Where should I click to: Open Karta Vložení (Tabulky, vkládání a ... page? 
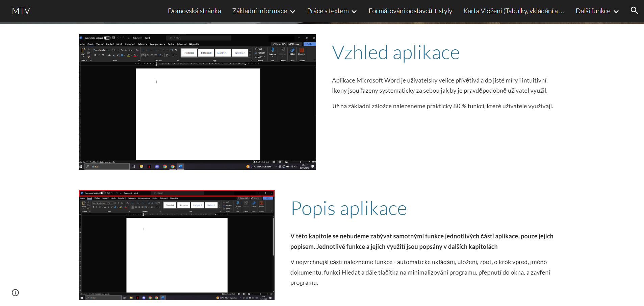(514, 11)
